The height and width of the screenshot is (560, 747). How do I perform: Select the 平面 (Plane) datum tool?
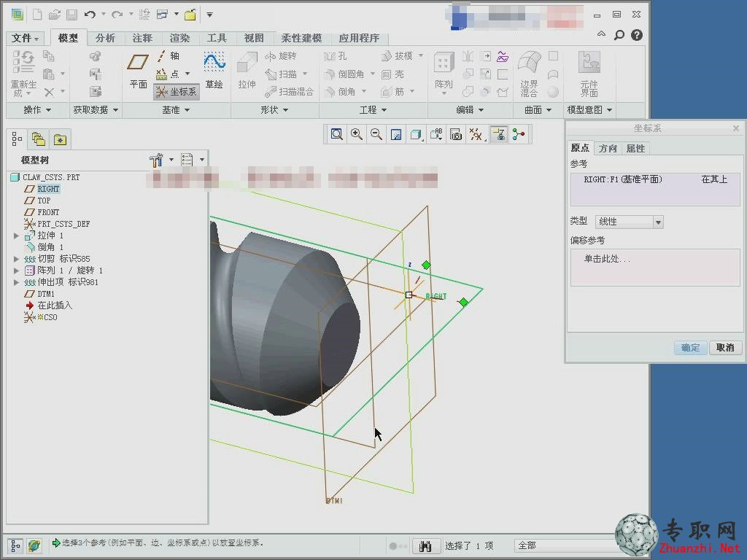click(138, 71)
